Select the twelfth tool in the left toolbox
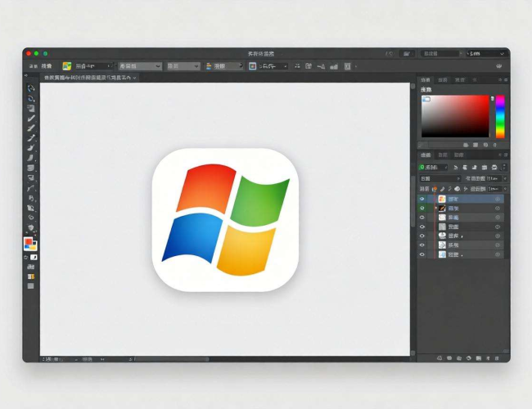 tap(31, 198)
